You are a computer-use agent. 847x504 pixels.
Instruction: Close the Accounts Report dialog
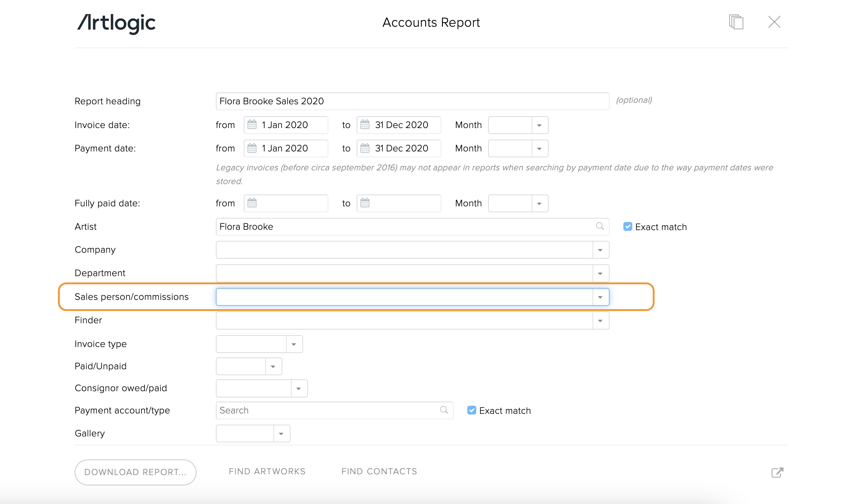pos(774,22)
